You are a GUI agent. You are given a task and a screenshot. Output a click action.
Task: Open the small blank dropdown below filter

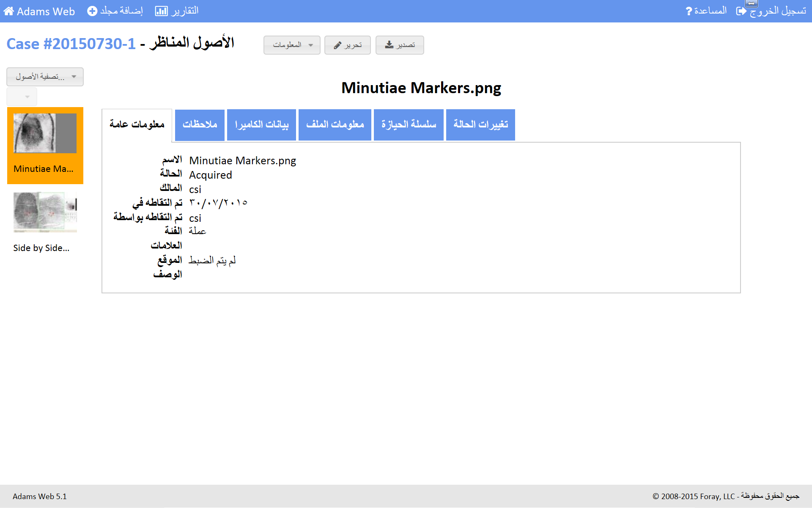pyautogui.click(x=22, y=97)
